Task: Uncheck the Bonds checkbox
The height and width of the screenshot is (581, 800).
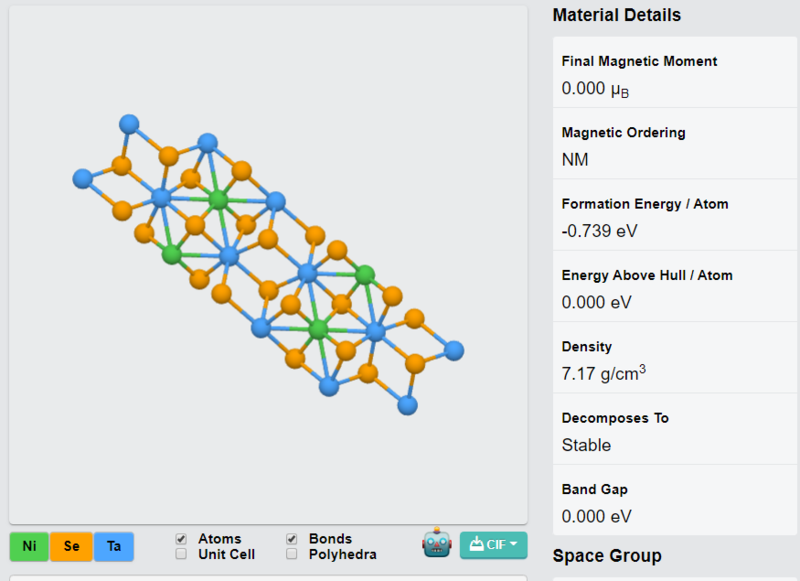Action: click(x=292, y=539)
